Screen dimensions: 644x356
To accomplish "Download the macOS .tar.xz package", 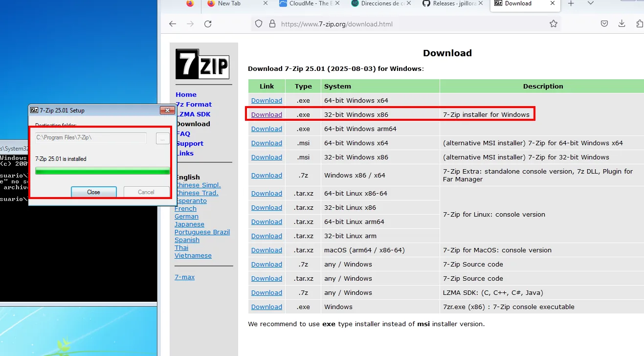I will (x=266, y=250).
